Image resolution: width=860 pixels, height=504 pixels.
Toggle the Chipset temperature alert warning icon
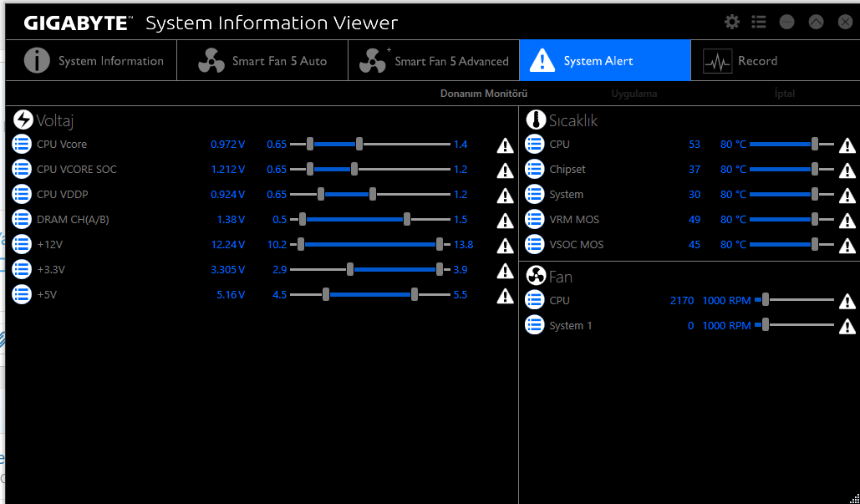pyautogui.click(x=847, y=171)
